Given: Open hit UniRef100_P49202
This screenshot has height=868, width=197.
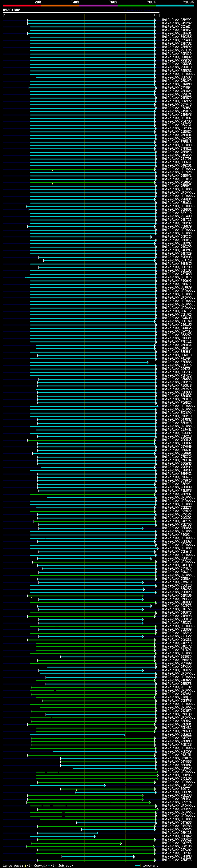Looking at the screenshot, I should point(177,23).
